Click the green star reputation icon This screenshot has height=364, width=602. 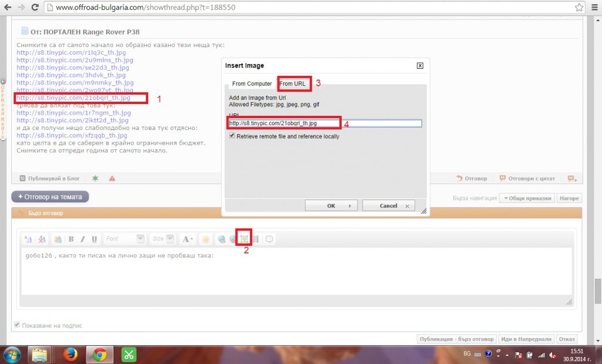(95, 178)
